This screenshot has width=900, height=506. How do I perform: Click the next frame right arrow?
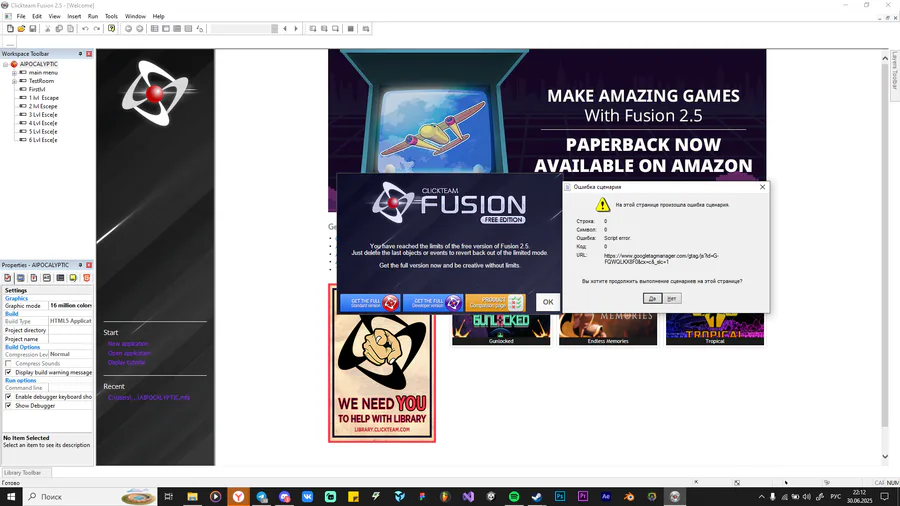296,29
